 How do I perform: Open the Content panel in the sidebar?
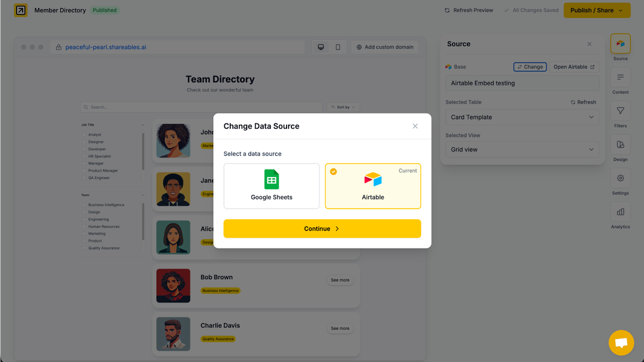[620, 82]
